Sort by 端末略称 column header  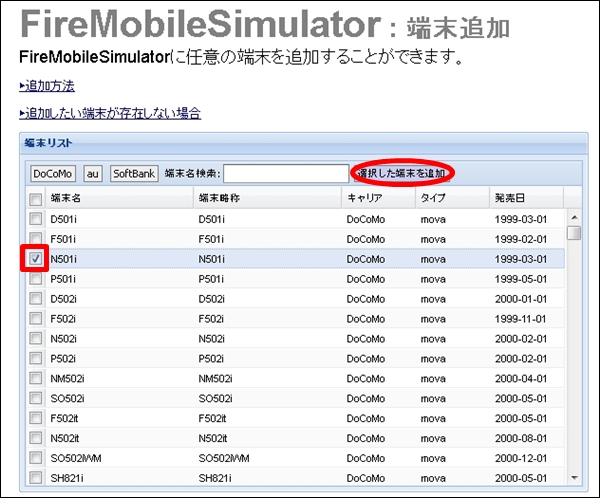point(267,198)
